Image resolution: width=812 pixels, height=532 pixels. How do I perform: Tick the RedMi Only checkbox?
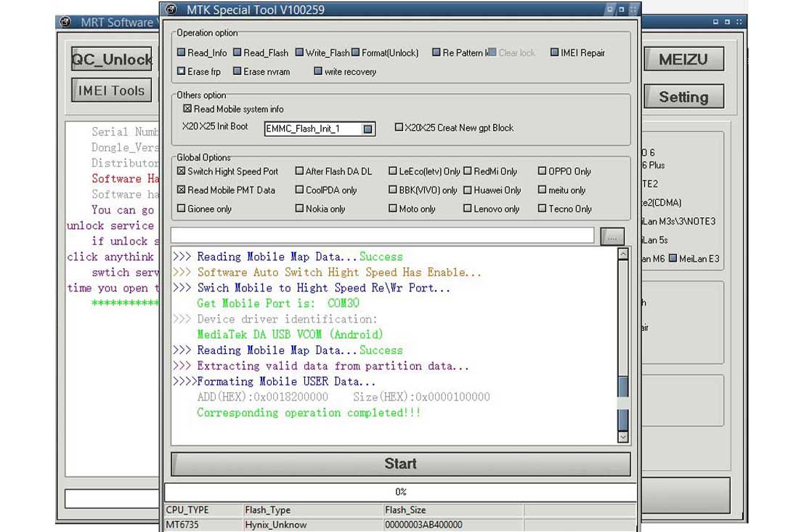click(467, 171)
